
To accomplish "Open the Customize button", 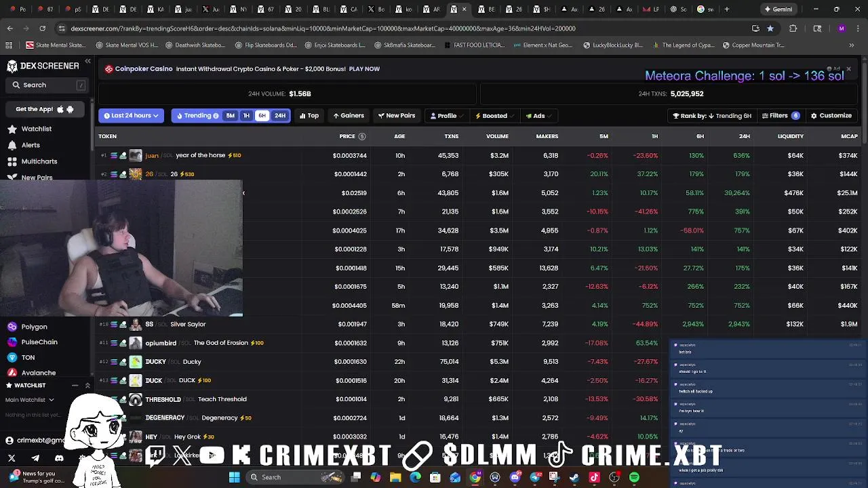I will click(x=831, y=116).
